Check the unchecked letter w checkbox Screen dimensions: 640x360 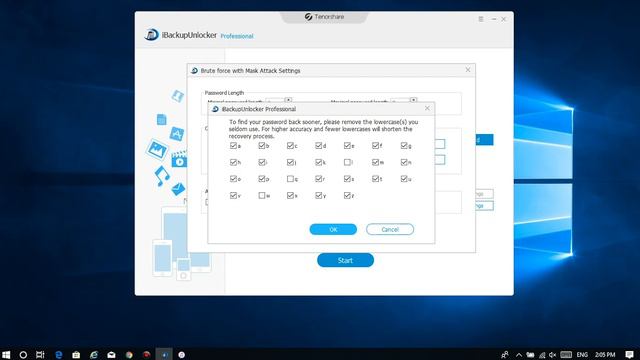click(262, 196)
